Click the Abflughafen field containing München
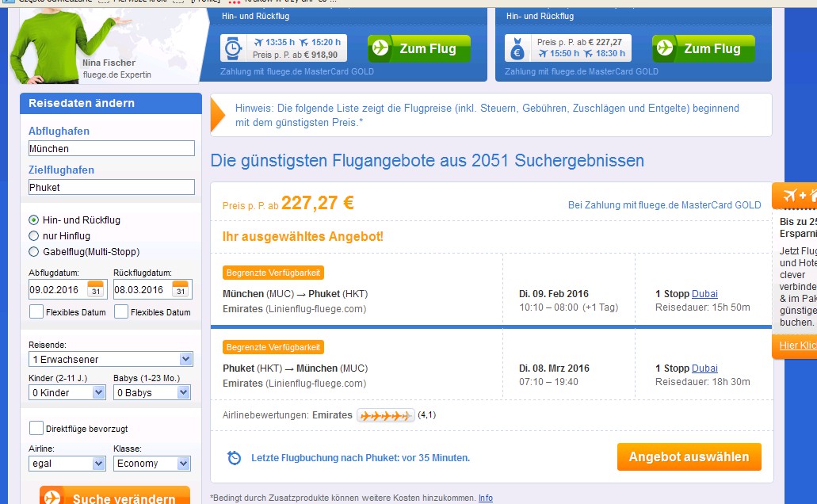The width and height of the screenshot is (817, 504). 112,148
